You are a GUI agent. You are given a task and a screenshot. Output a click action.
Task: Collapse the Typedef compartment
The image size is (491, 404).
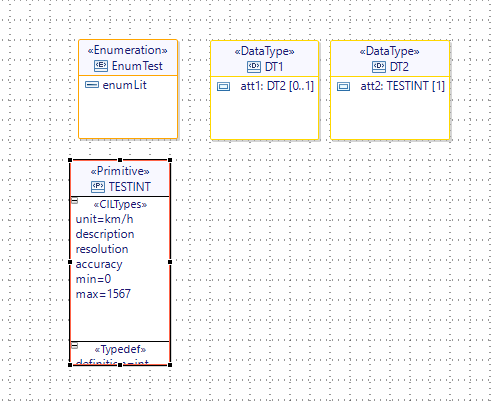point(75,345)
